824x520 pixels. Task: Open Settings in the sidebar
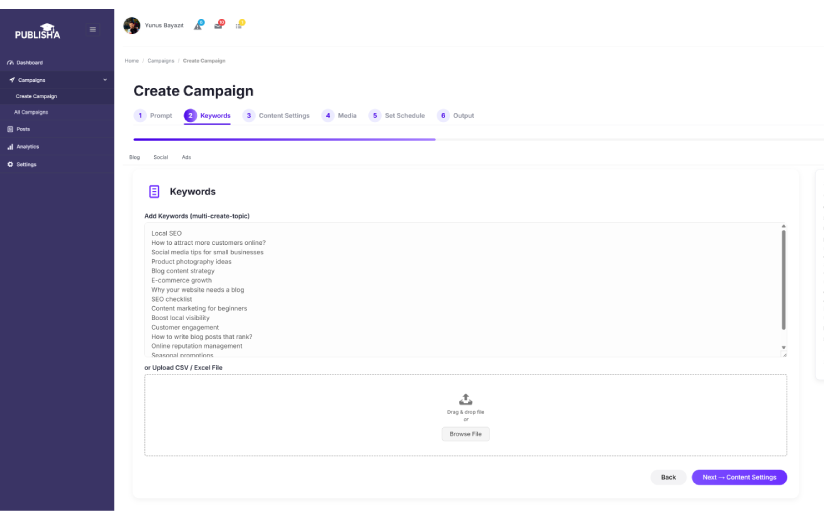26,164
